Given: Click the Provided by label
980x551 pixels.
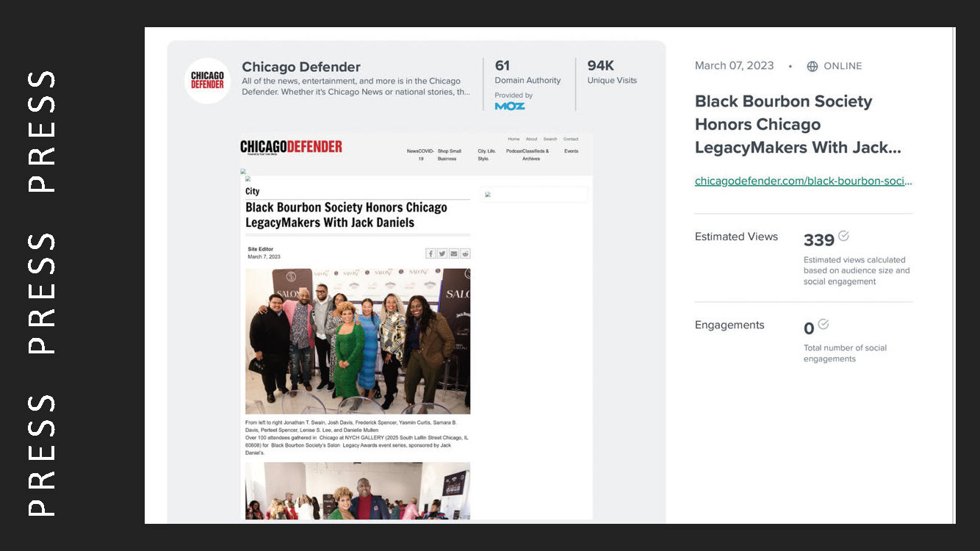Looking at the screenshot, I should coord(514,96).
